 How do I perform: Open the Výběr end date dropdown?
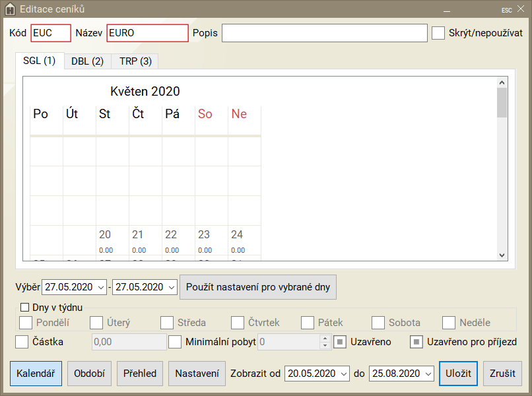(171, 287)
